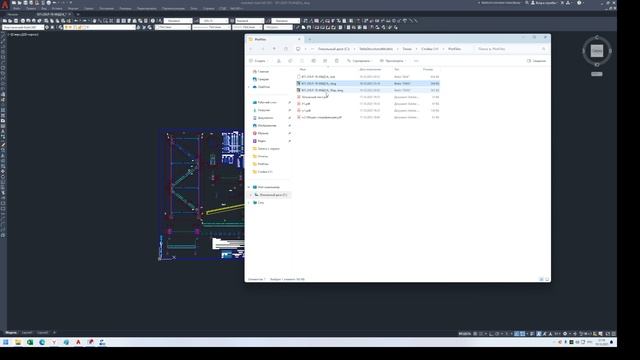Expand the OneDrive node in Explorer sidebar
This screenshot has width=640, height=360.
tap(249, 87)
